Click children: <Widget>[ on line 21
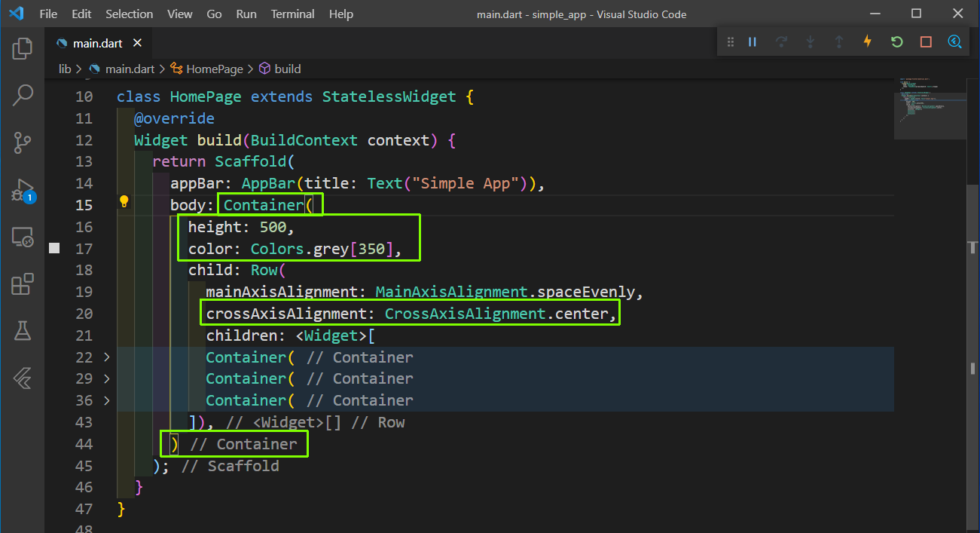980x533 pixels. tap(290, 335)
